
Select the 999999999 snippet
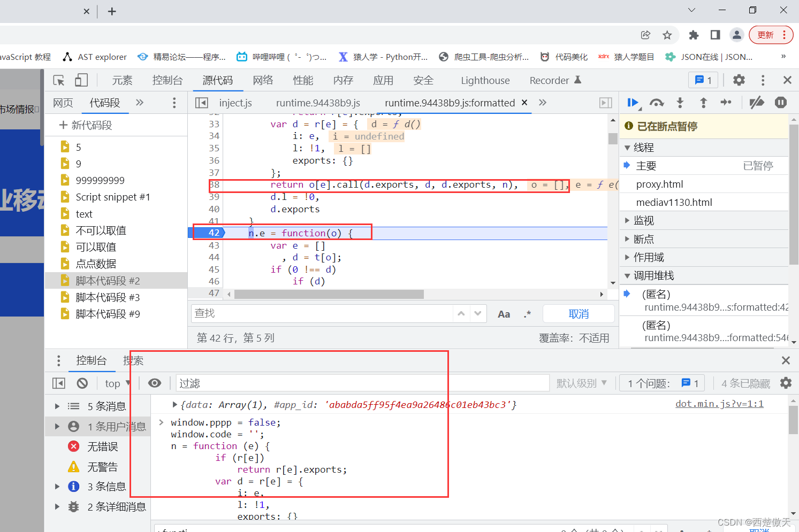tap(100, 181)
